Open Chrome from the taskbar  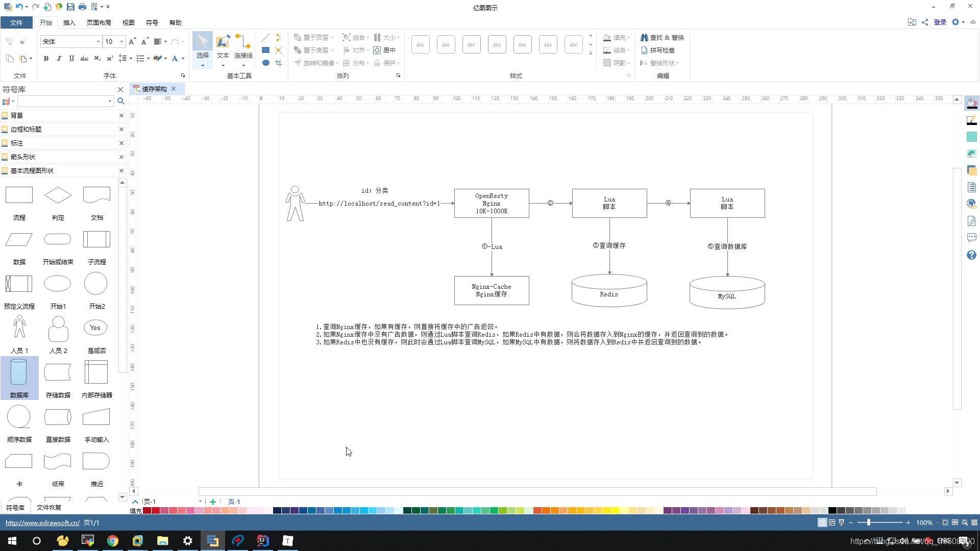112,541
